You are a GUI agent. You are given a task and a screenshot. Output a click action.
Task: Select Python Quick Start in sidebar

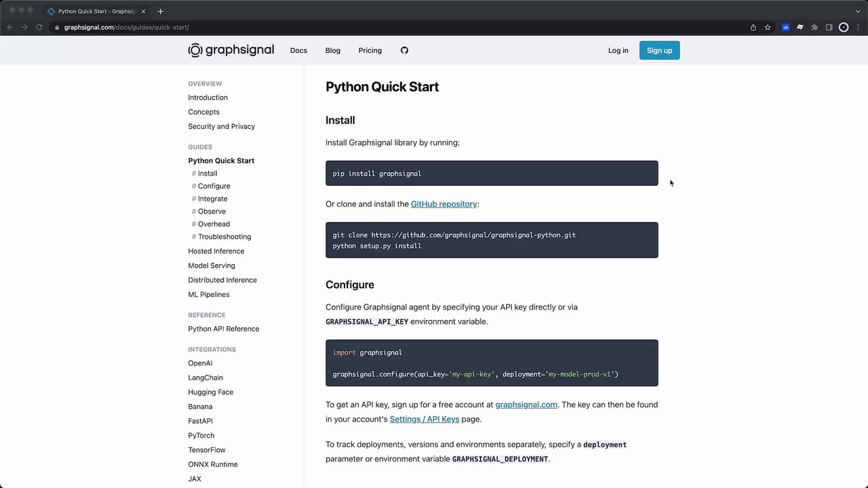[x=221, y=161]
